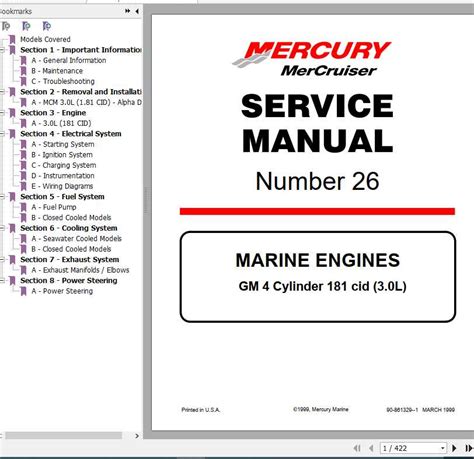Click the '90-861329–1 MARCH 1999' footer text
This screenshot has height=459, width=474.
coord(420,410)
